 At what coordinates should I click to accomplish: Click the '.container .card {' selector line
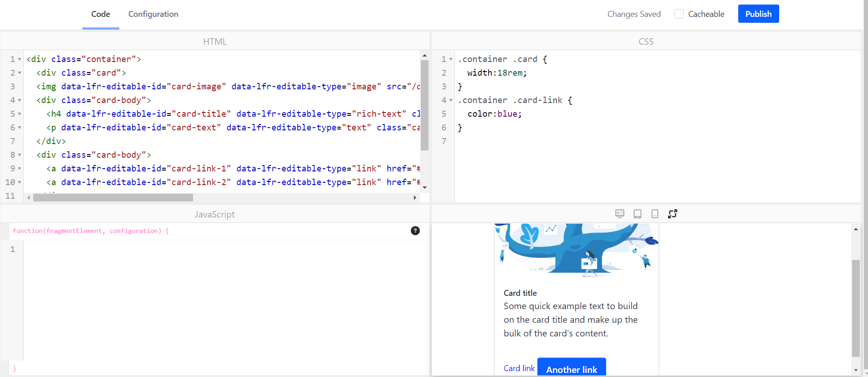[x=502, y=59]
